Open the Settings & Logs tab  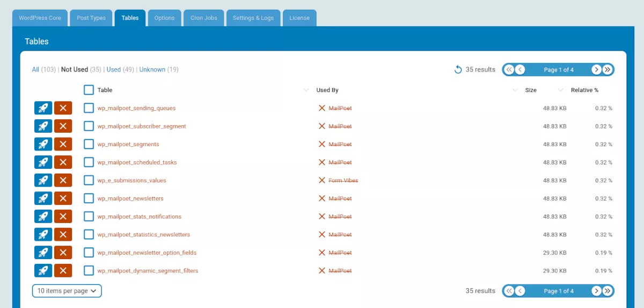click(x=253, y=18)
